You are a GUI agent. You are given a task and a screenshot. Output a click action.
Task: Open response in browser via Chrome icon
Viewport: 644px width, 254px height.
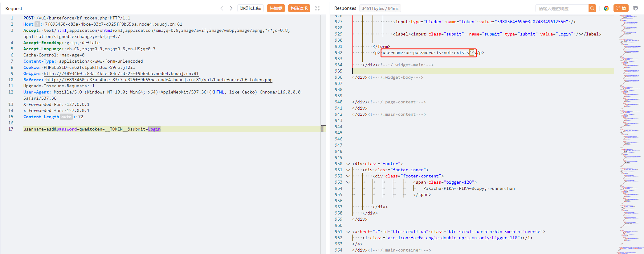[x=606, y=8]
